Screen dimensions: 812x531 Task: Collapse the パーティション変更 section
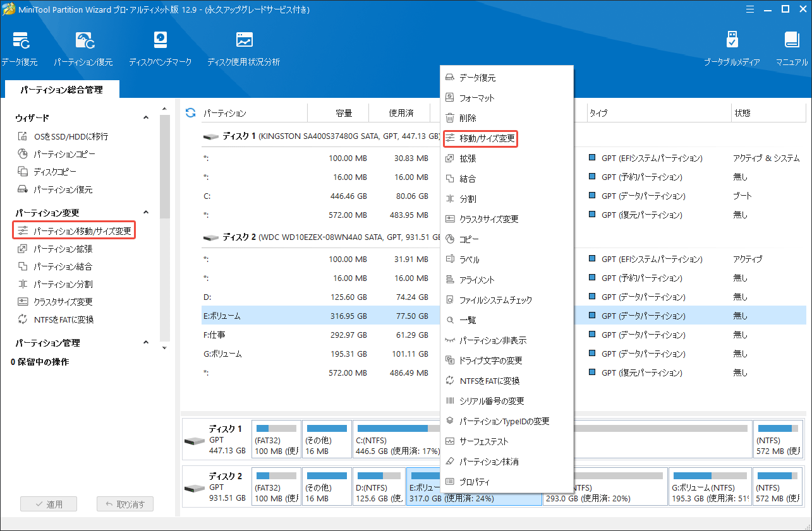coord(145,213)
